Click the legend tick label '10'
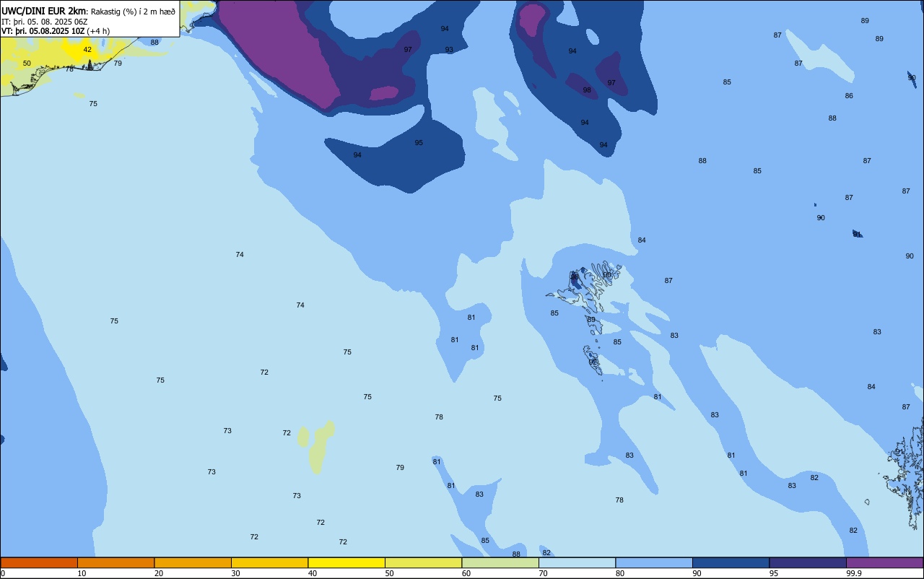 82,573
